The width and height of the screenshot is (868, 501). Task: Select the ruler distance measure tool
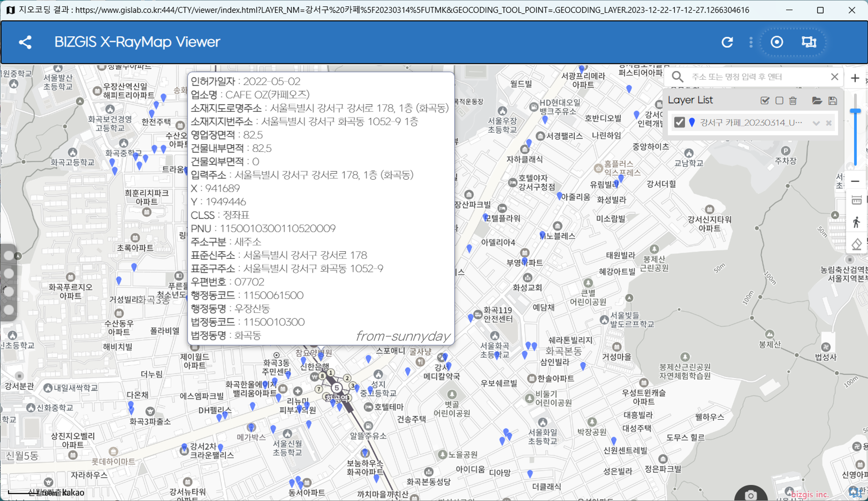point(856,200)
